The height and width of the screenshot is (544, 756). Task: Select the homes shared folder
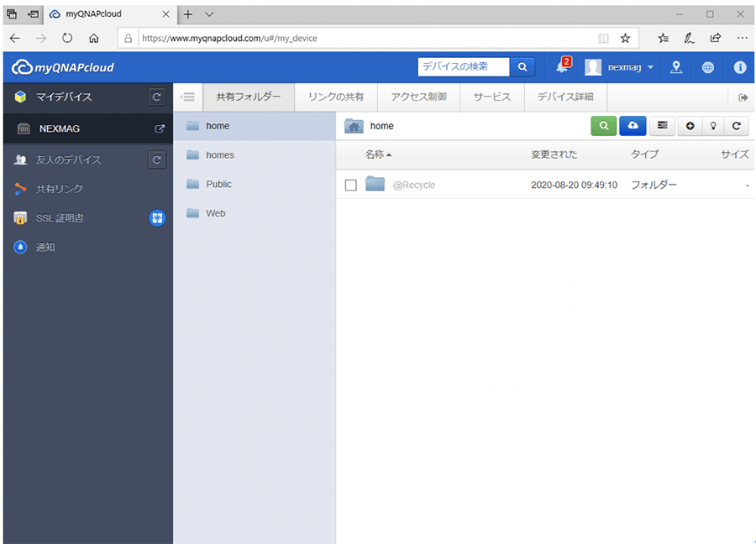click(255, 155)
